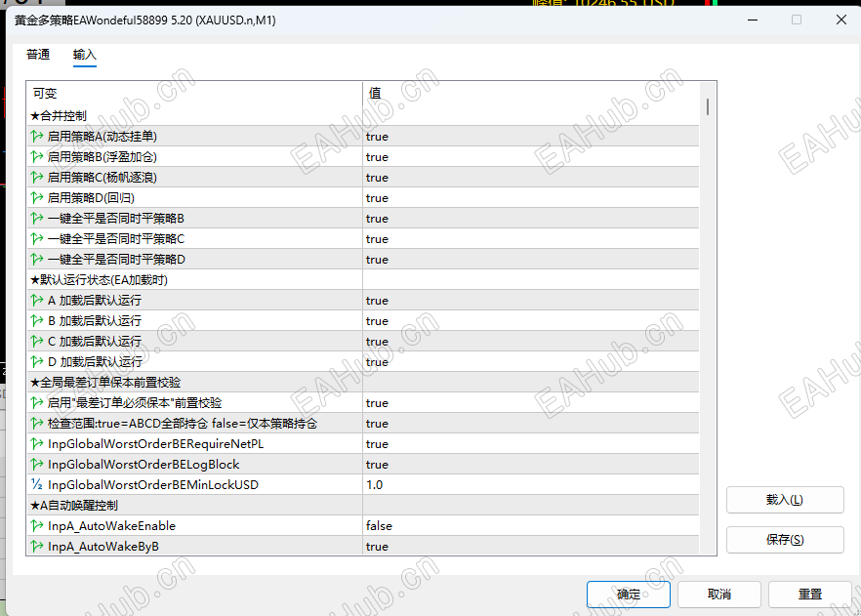Reset inputs with the 重置 button
Image resolution: width=861 pixels, height=616 pixels.
click(x=810, y=595)
